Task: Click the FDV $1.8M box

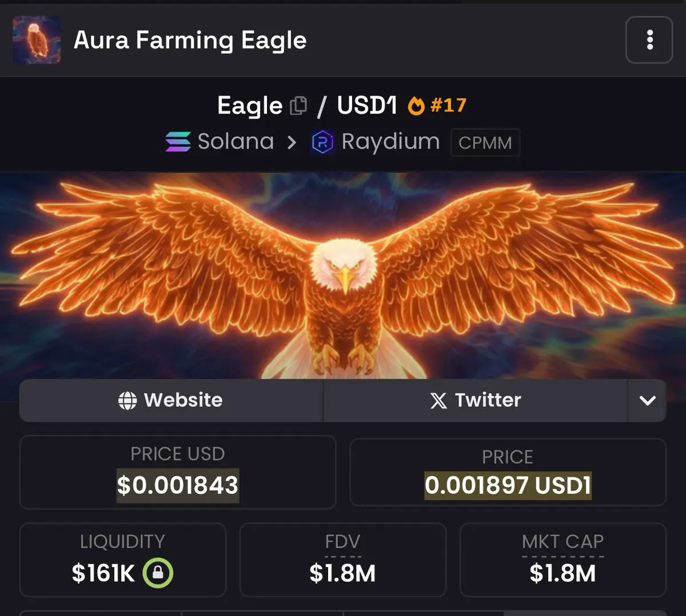Action: tap(343, 560)
